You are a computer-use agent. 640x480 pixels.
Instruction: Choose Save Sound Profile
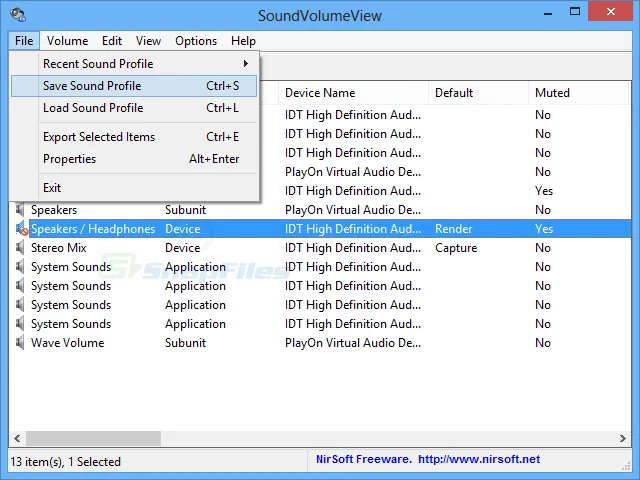click(134, 86)
